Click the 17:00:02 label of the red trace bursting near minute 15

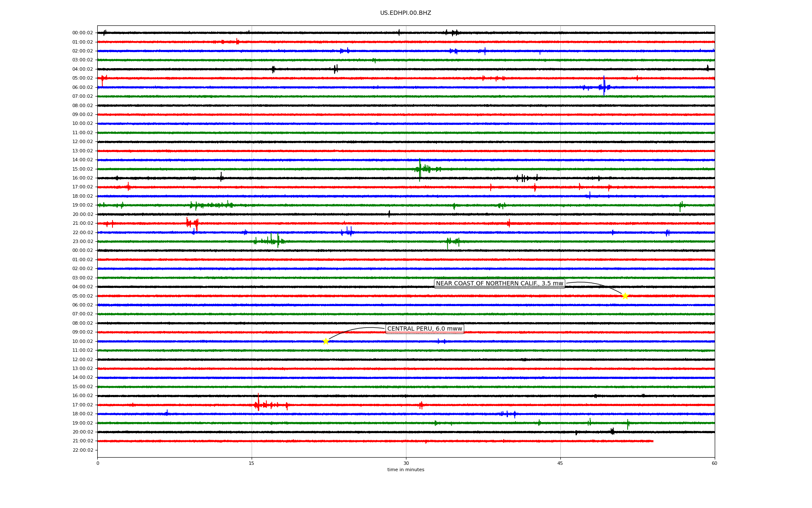[82, 405]
